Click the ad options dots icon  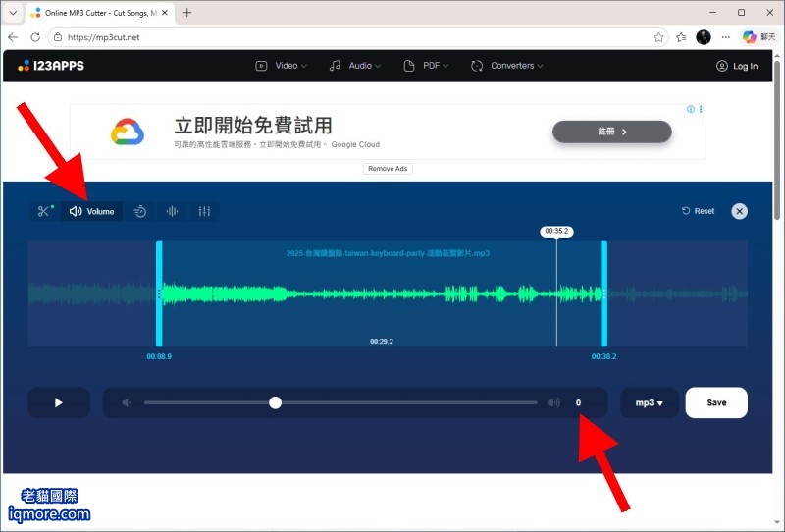tap(701, 109)
